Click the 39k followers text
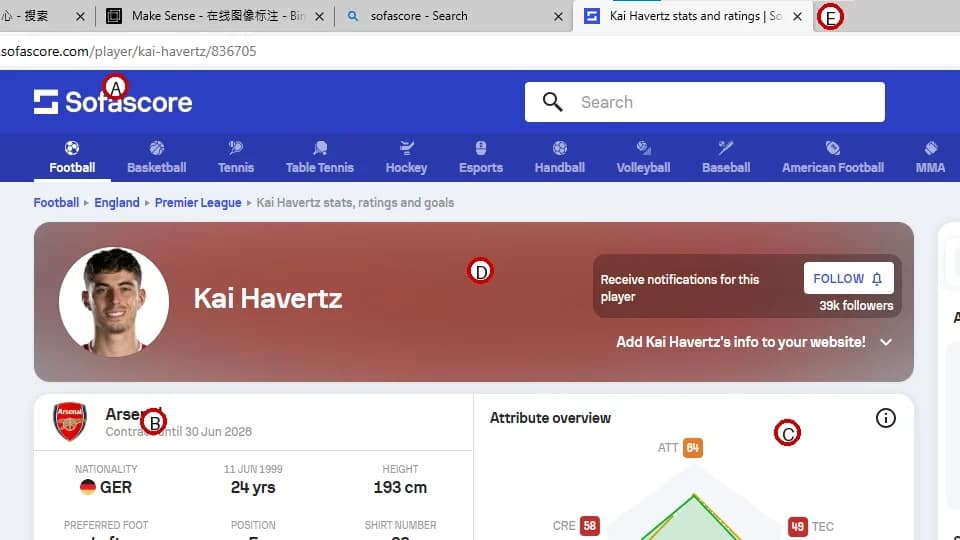 pos(856,306)
